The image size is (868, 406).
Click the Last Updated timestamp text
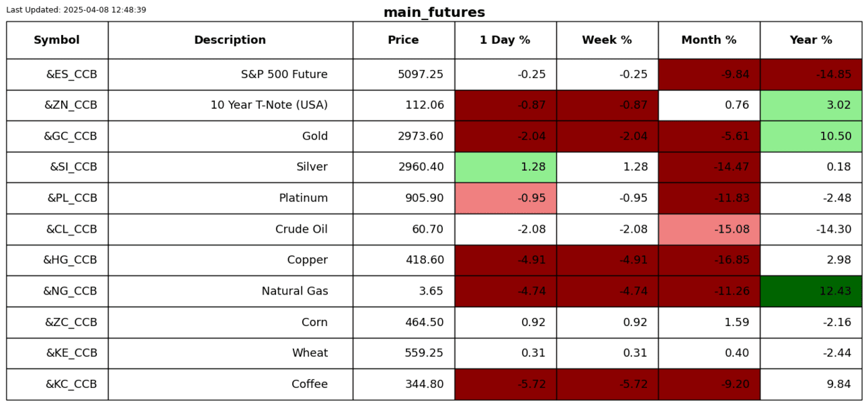pos(76,10)
